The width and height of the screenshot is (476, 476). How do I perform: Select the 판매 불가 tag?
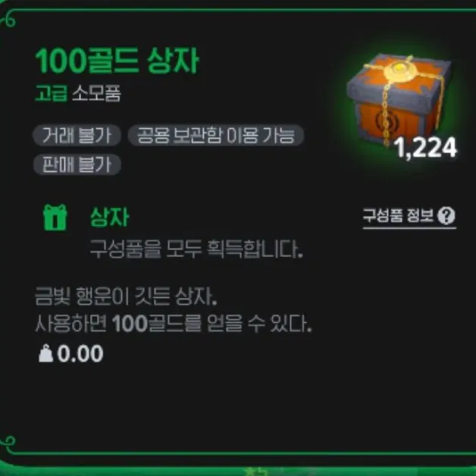coord(77,164)
